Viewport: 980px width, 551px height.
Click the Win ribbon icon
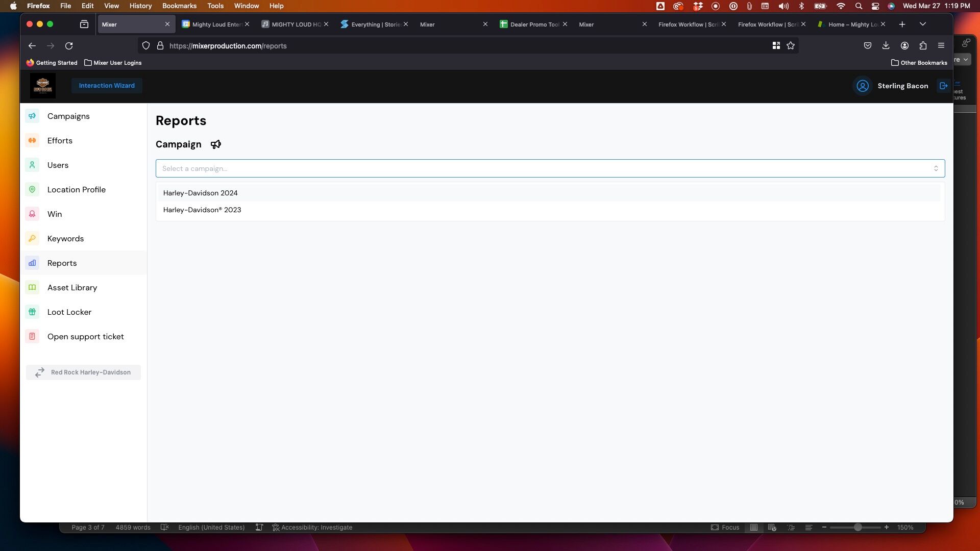pyautogui.click(x=32, y=214)
